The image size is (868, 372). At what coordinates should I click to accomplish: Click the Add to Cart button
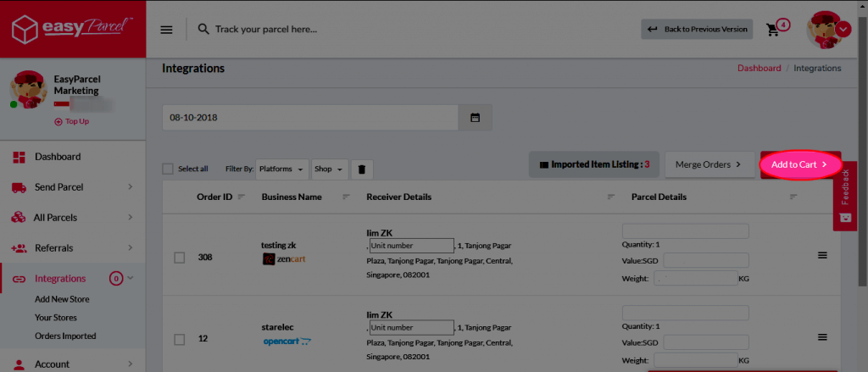click(x=800, y=164)
